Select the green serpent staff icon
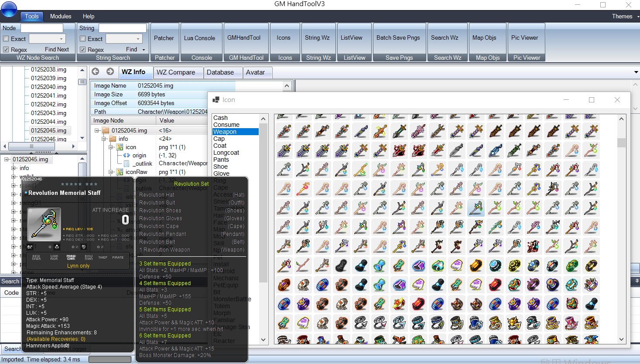The width and height of the screenshot is (640, 364). tap(495, 227)
